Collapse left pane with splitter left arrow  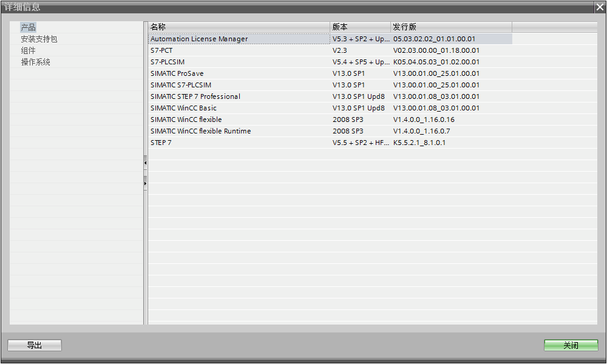(x=145, y=163)
